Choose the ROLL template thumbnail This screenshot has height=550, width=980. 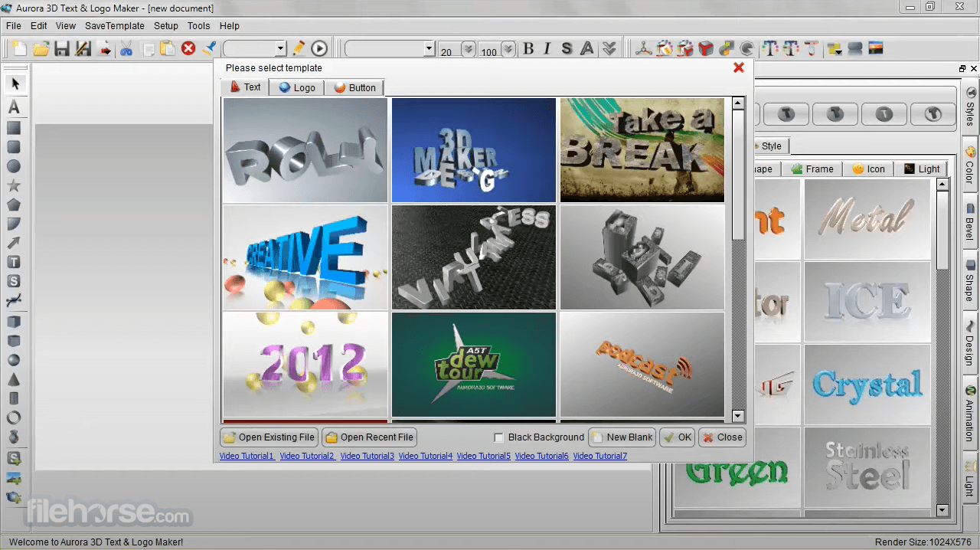coord(305,150)
